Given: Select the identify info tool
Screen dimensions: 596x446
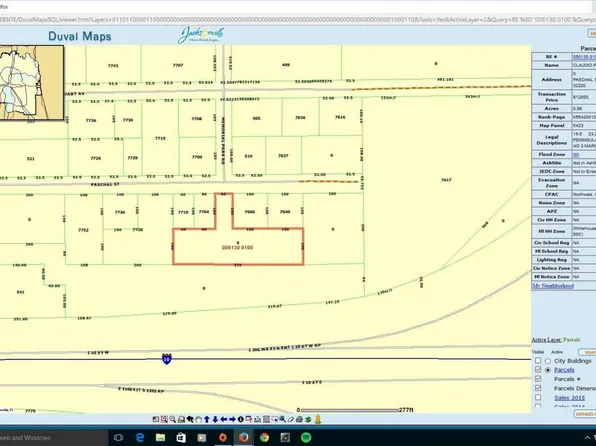Looking at the screenshot, I should pos(241,419).
